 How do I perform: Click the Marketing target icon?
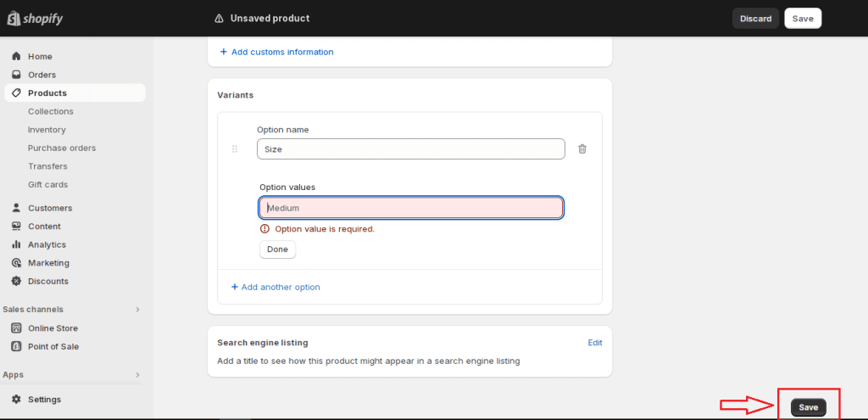click(17, 263)
